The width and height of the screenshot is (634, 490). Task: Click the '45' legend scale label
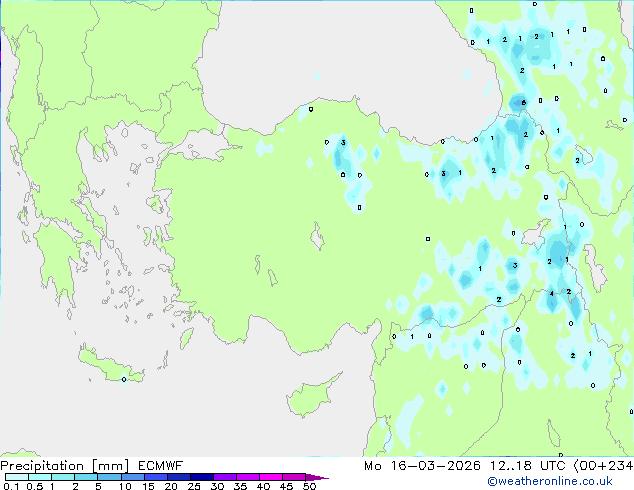[x=286, y=486]
